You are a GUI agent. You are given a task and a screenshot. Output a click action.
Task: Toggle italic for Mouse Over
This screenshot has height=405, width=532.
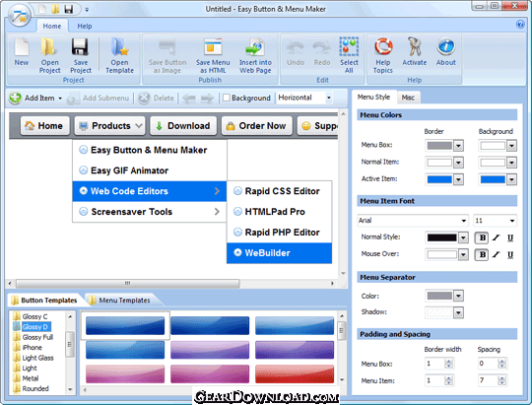(x=497, y=254)
